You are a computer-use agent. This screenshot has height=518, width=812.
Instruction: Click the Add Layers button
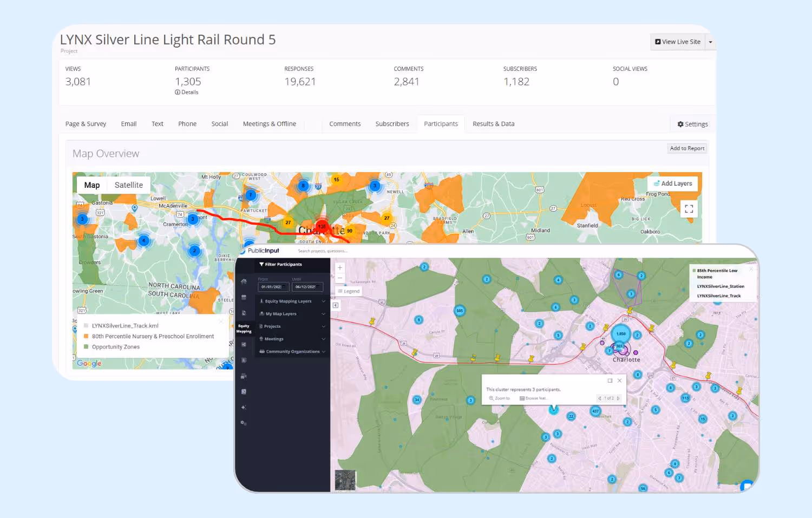(x=673, y=183)
